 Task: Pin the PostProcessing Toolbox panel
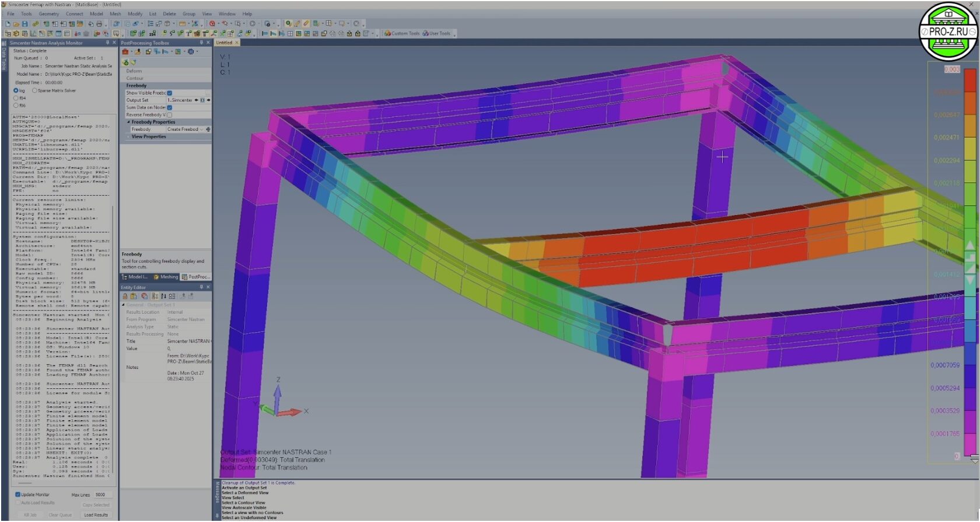pyautogui.click(x=201, y=43)
